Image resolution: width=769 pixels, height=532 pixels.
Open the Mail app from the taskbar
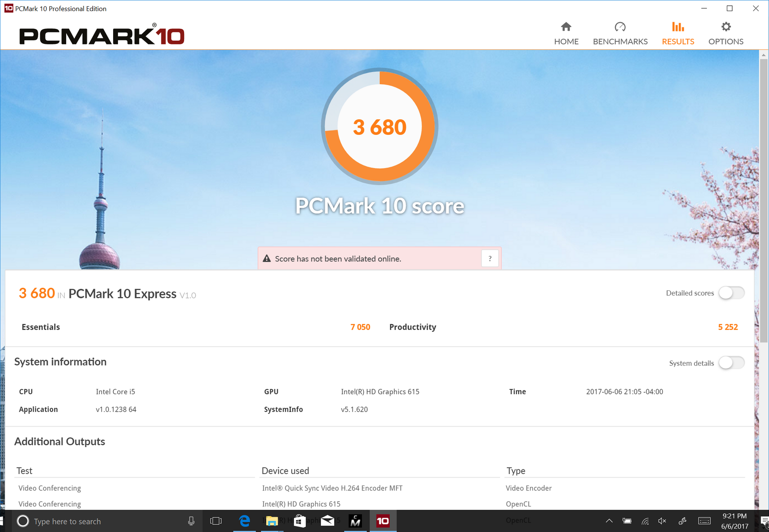[x=327, y=521]
